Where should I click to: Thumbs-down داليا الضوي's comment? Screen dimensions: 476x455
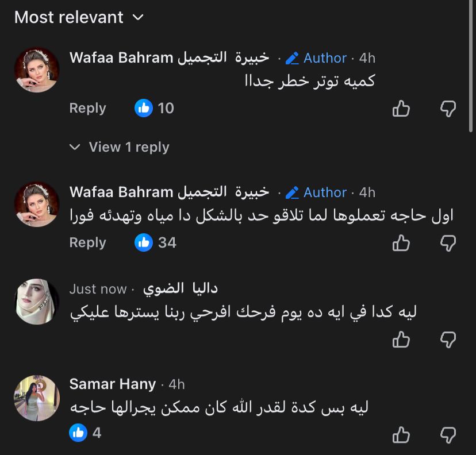pyautogui.click(x=448, y=340)
